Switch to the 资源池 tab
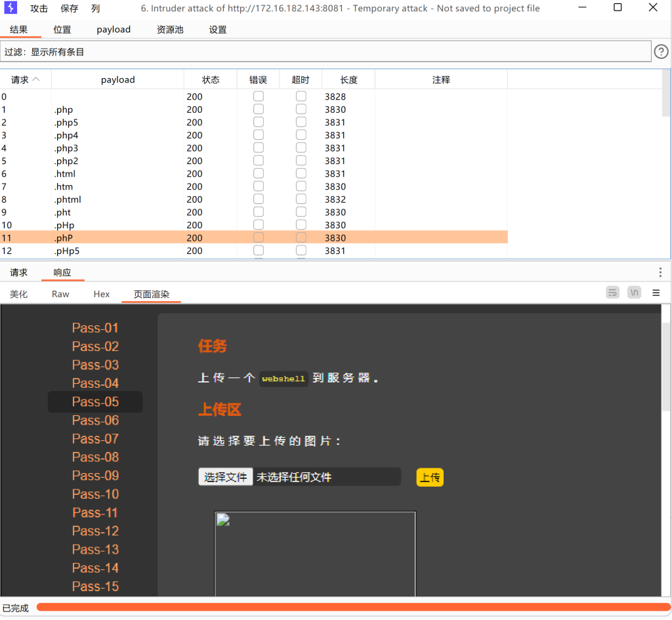This screenshot has height=620, width=672. tap(170, 30)
